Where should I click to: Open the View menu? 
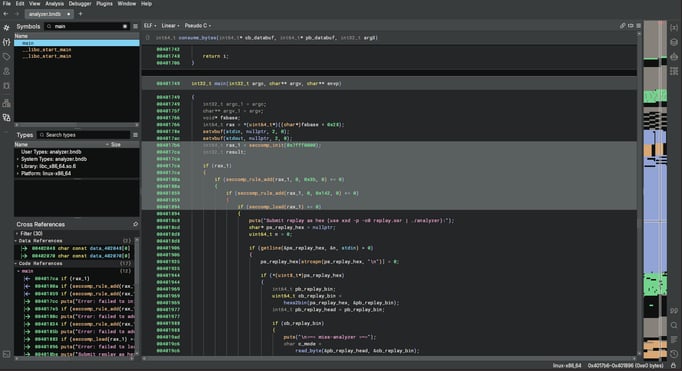(34, 3)
